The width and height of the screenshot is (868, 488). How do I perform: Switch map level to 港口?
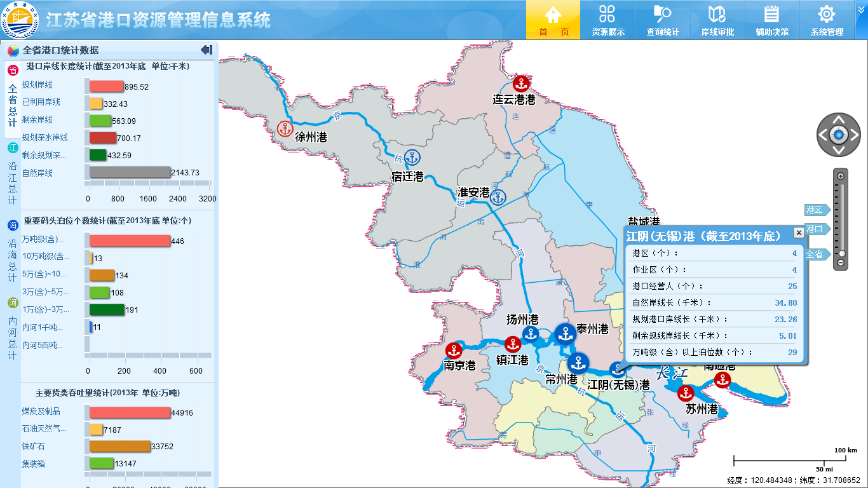coord(815,229)
